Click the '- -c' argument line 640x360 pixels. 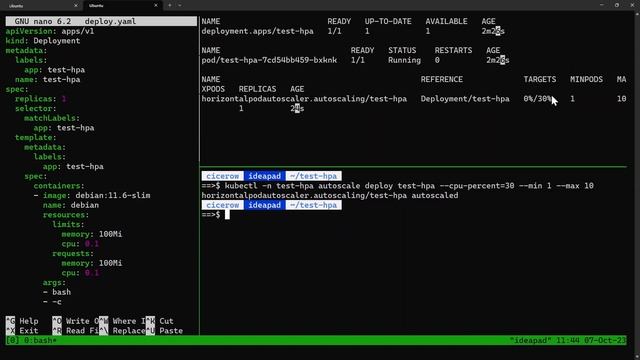[x=52, y=302]
